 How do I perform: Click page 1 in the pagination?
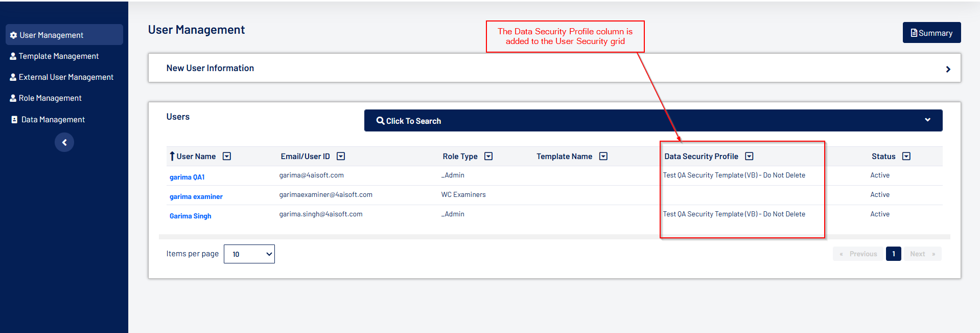click(893, 254)
